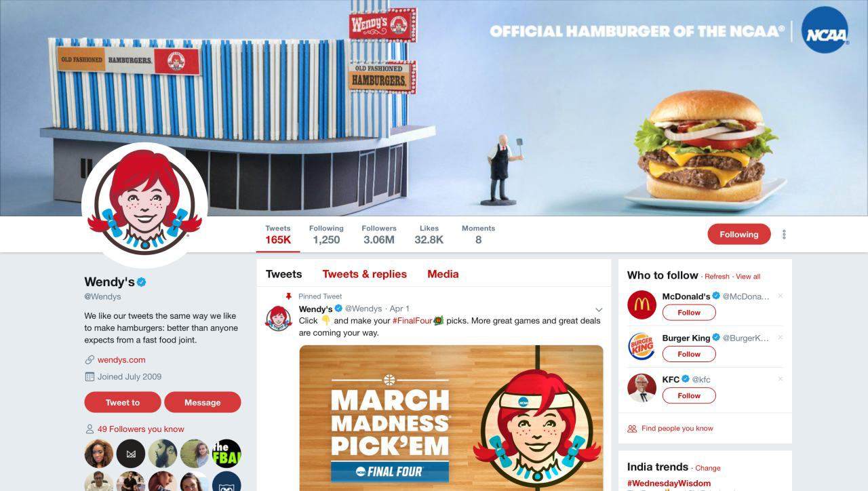Open the Media tab
Image resolution: width=868 pixels, height=491 pixels.
[x=443, y=274]
